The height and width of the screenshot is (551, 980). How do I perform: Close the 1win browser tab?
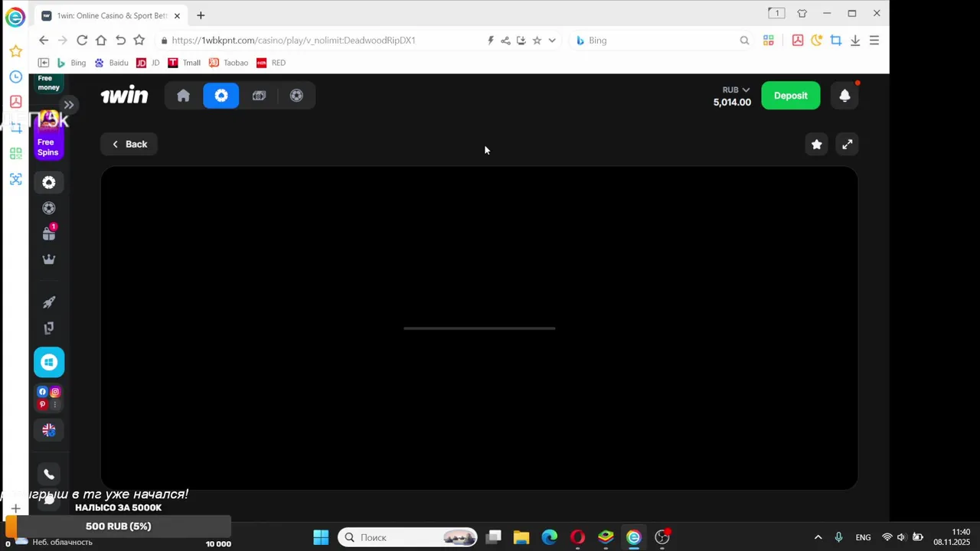tap(177, 15)
